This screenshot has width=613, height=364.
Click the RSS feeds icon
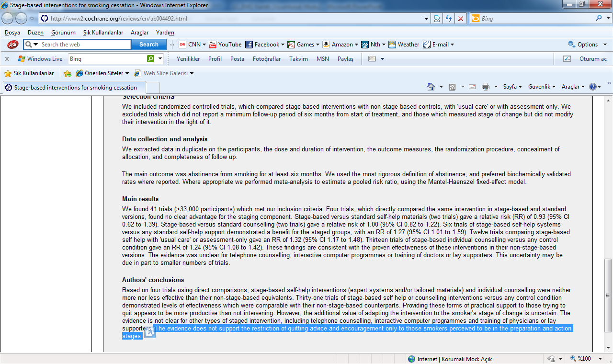[x=452, y=87]
